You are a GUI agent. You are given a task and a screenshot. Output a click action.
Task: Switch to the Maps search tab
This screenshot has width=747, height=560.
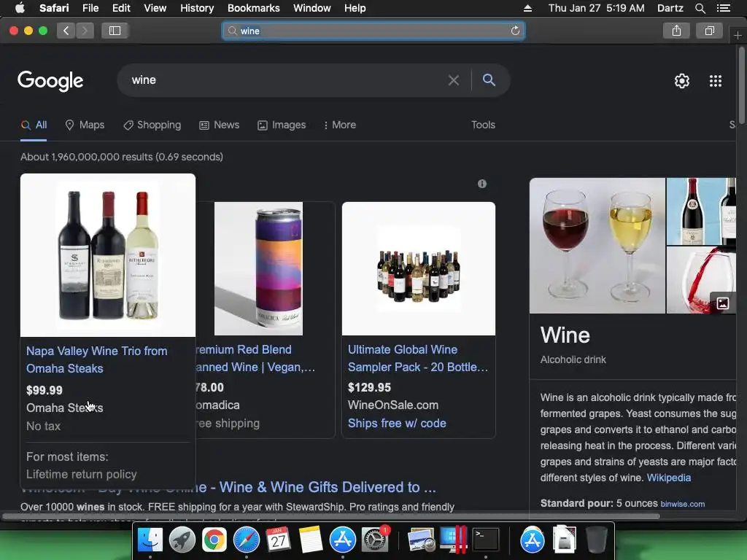coord(85,125)
